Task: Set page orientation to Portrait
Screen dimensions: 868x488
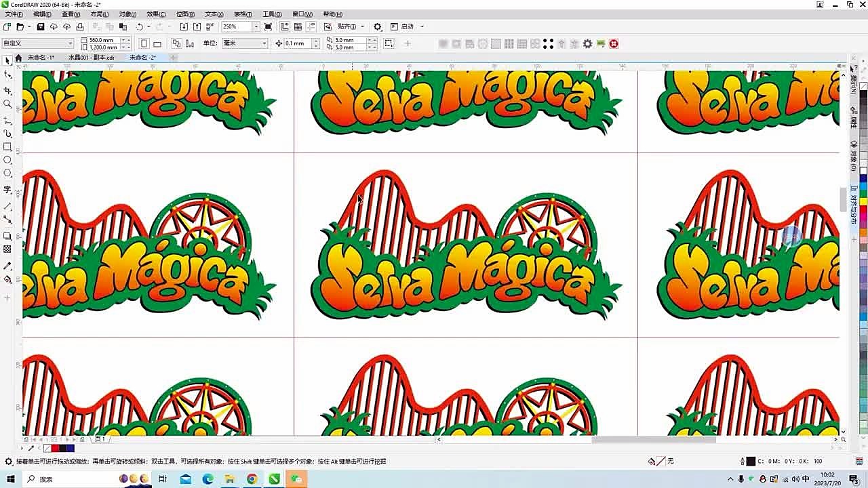Action: point(144,43)
